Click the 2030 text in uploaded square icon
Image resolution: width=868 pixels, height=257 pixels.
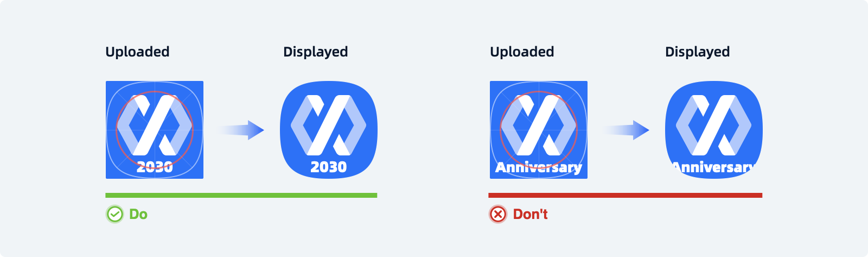(x=155, y=167)
